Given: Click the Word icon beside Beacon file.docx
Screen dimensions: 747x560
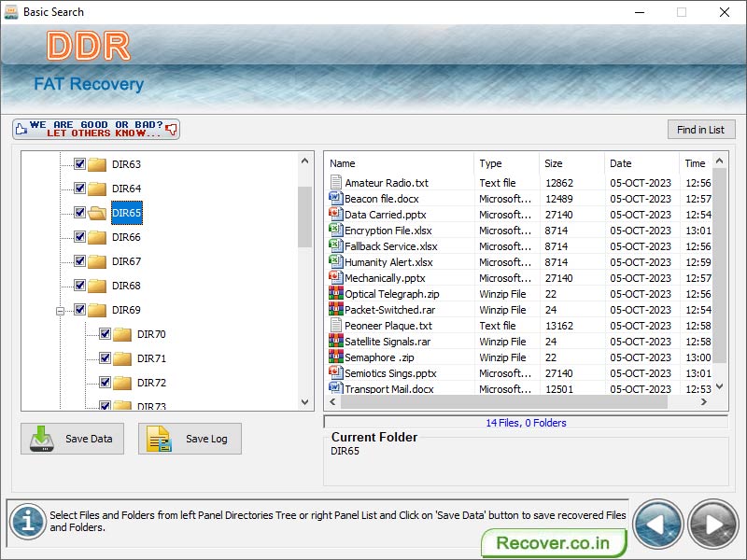Looking at the screenshot, I should click(336, 198).
